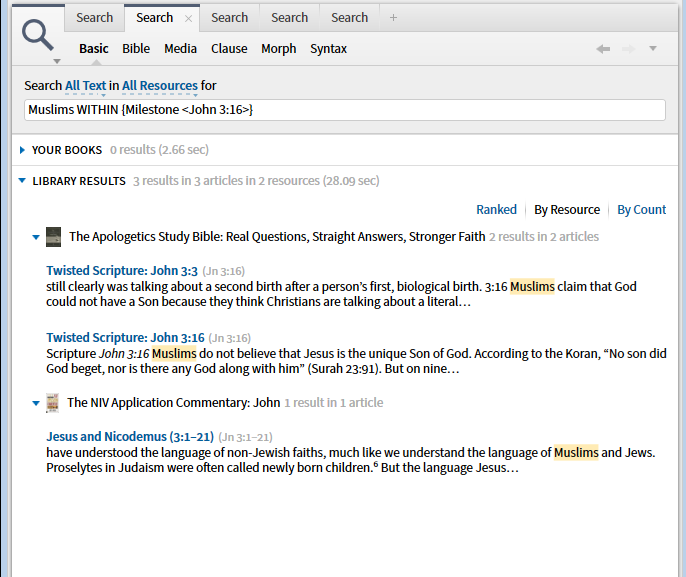Viewport: 686px width, 577px height.
Task: Sort results by Ranked
Action: pyautogui.click(x=497, y=210)
